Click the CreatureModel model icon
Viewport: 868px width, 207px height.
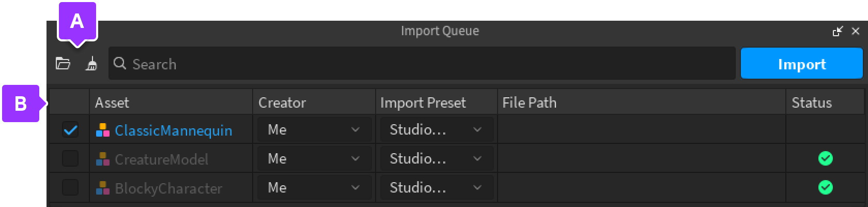pyautogui.click(x=103, y=159)
